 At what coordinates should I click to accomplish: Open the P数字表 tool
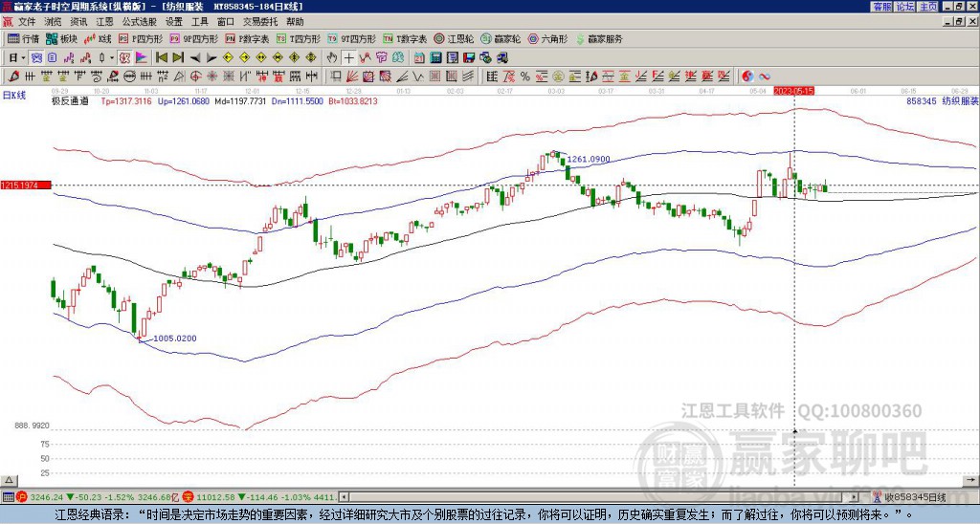pos(247,38)
